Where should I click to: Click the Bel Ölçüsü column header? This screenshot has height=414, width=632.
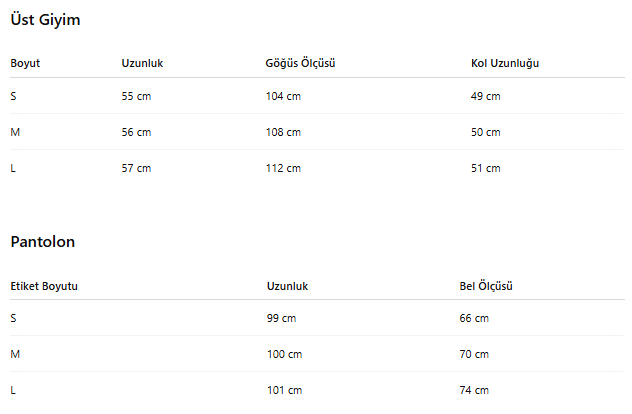[x=486, y=286]
